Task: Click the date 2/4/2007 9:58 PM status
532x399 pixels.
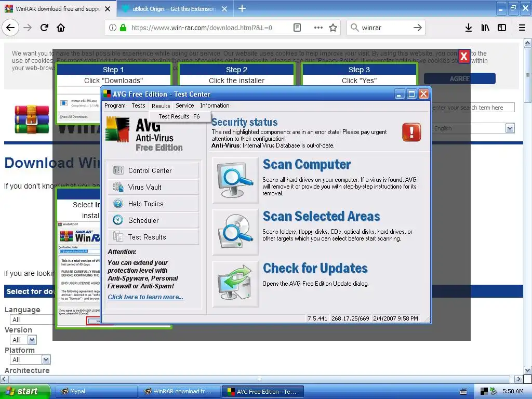Action: [395, 318]
